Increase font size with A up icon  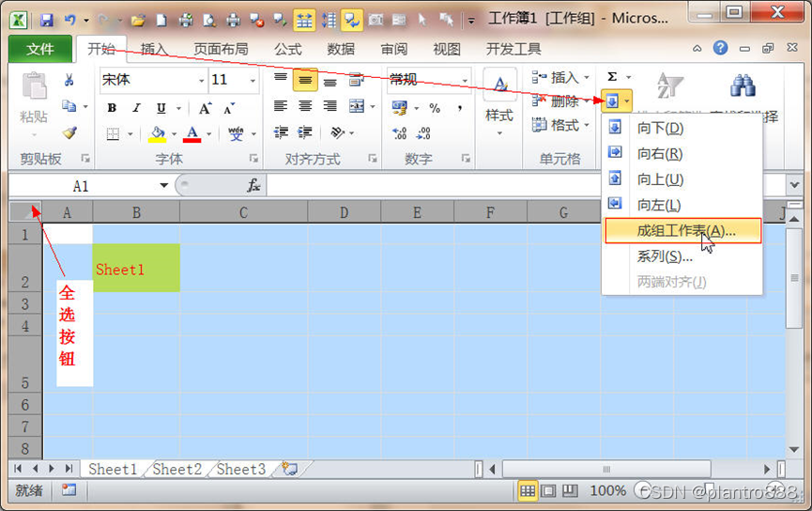(x=205, y=108)
